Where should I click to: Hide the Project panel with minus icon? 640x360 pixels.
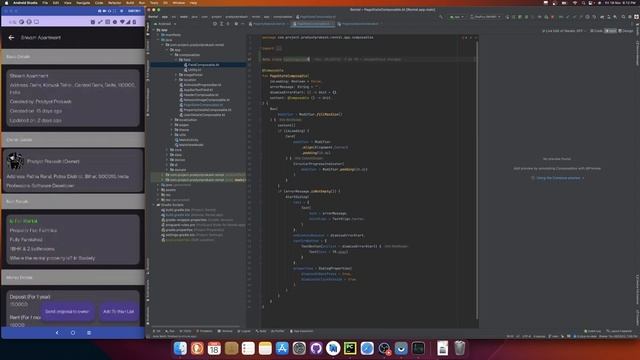(x=242, y=24)
